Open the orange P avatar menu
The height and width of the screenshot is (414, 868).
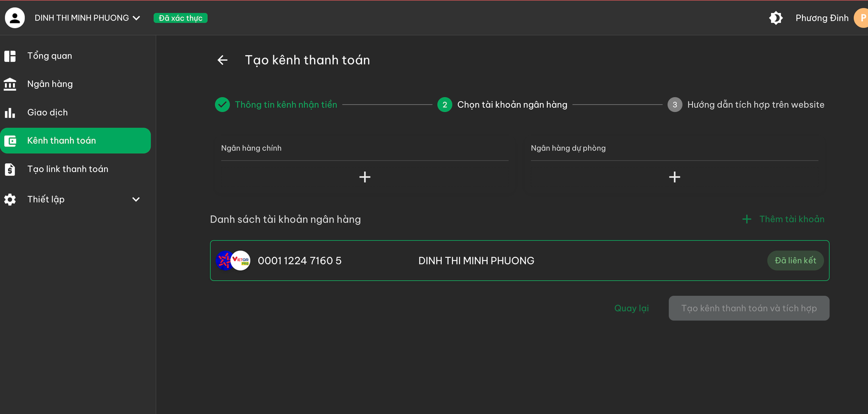point(861,18)
